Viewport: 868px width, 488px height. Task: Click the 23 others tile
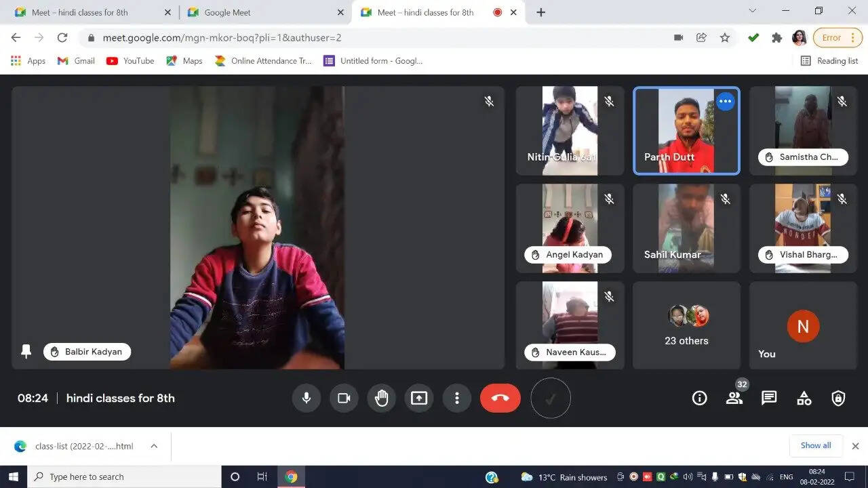click(686, 325)
